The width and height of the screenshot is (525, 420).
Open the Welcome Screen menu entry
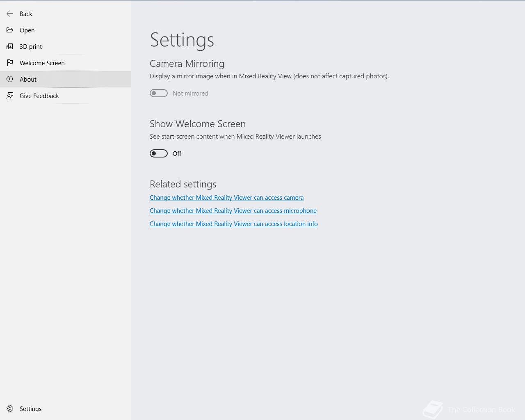66,63
